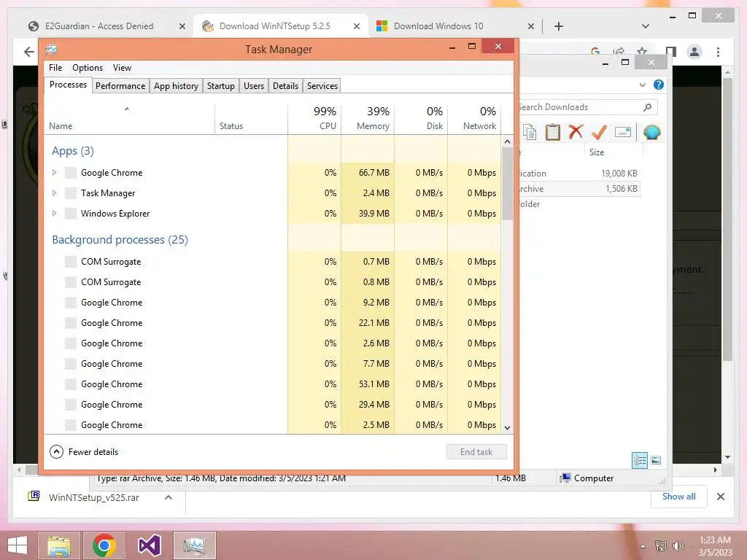747x560 pixels.
Task: Switch to the Performance tab
Action: [x=120, y=86]
